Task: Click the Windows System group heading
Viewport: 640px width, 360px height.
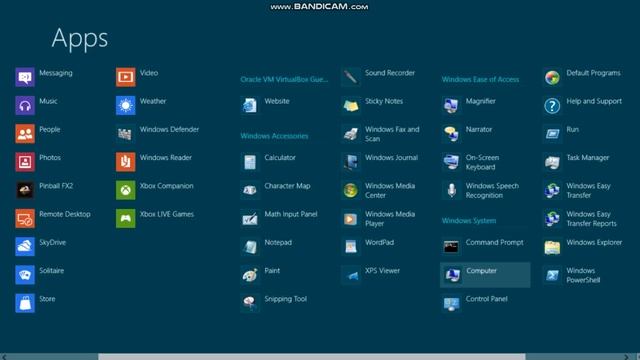Action: (x=469, y=220)
